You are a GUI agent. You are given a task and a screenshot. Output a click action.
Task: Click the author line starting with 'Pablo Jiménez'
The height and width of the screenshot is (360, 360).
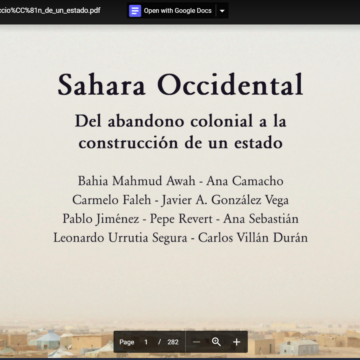click(180, 219)
